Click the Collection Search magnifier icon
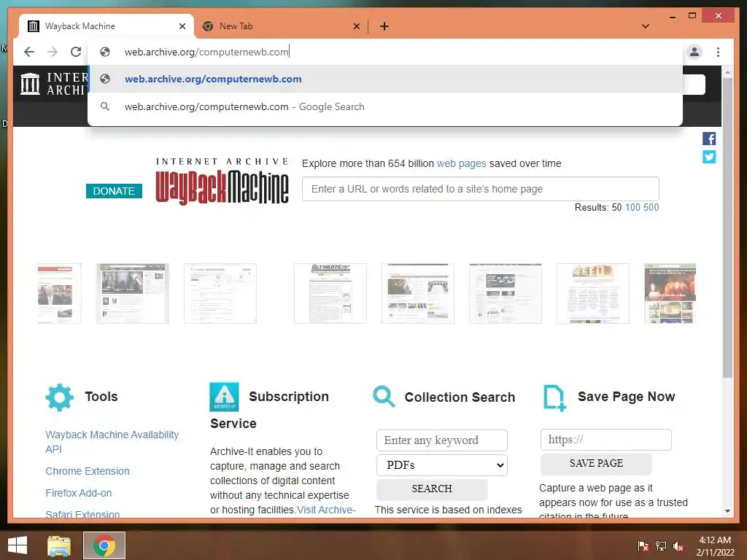 384,397
